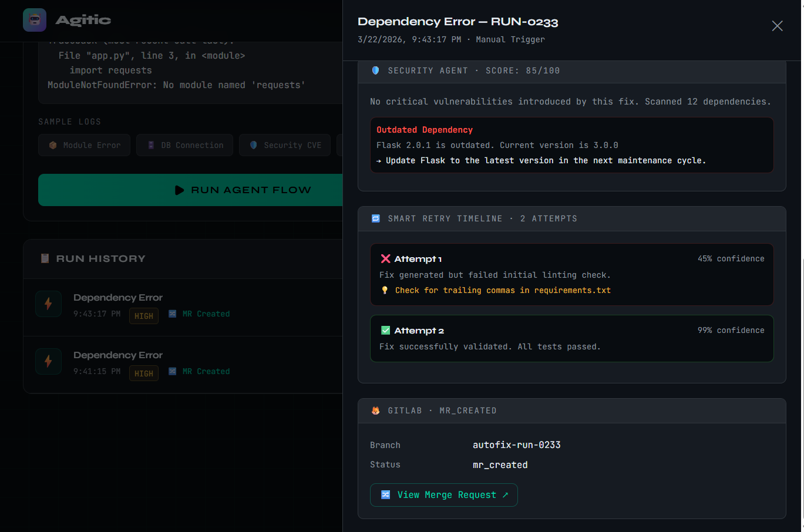Click the Agitic robot logo icon

(x=35, y=20)
